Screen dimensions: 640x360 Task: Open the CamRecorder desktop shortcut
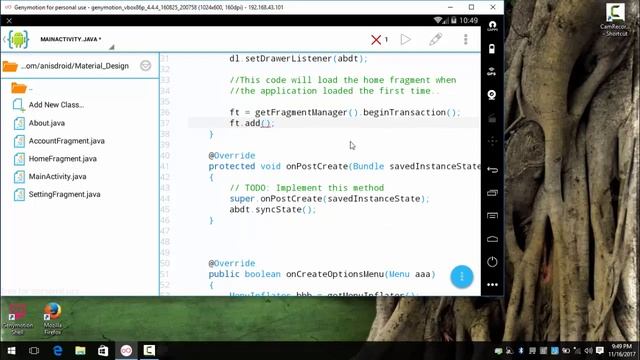tap(615, 19)
